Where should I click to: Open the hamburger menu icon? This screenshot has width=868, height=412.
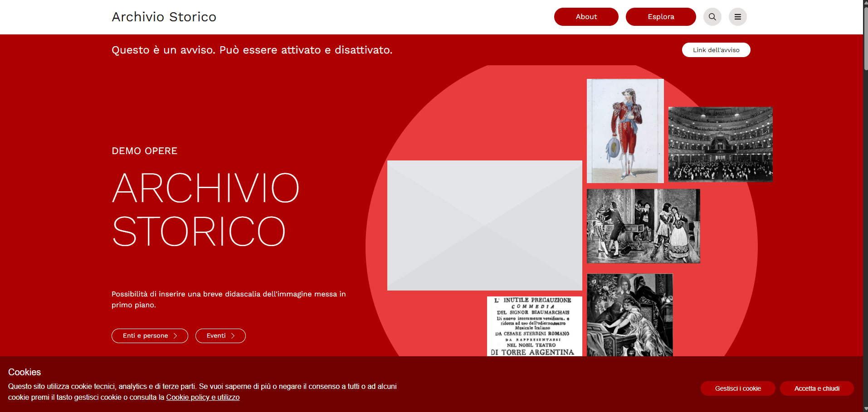(737, 17)
